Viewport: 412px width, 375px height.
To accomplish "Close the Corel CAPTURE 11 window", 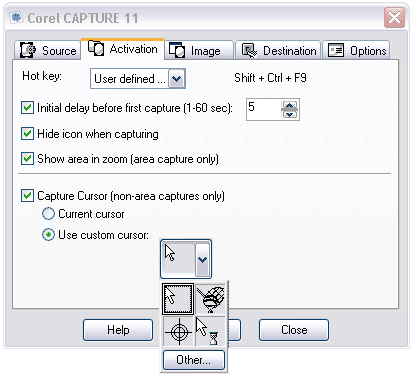I will (394, 18).
